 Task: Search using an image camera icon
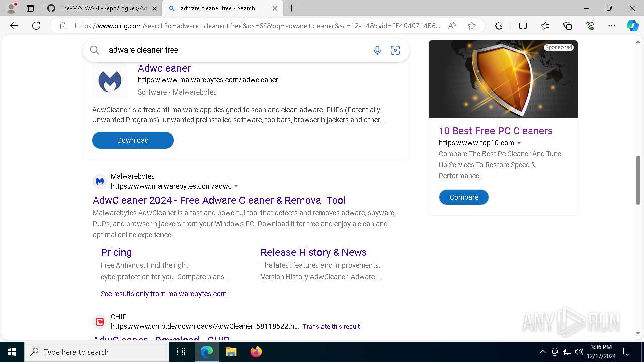(x=395, y=50)
